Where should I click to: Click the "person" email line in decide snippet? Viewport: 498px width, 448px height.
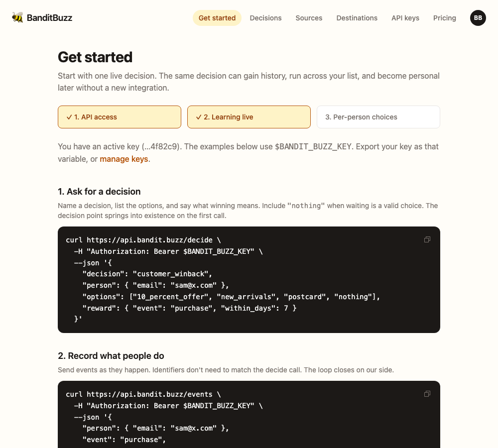tap(155, 285)
